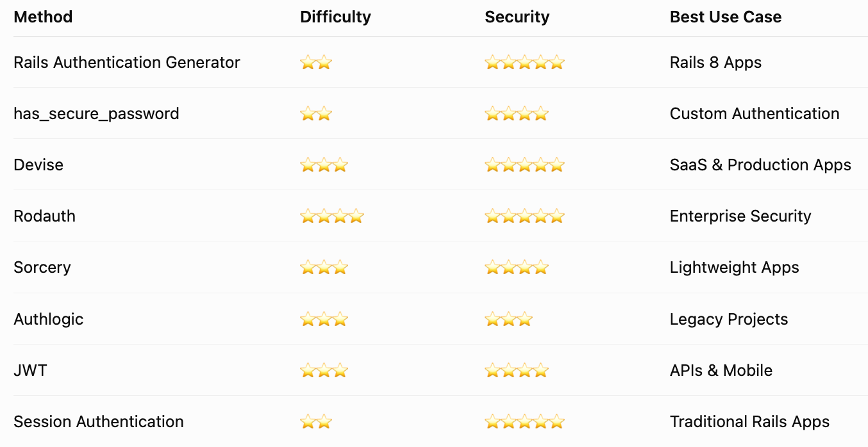Screen dimensions: 868x447
Task: Click the Traditional Rails Apps cell
Action: (749, 421)
